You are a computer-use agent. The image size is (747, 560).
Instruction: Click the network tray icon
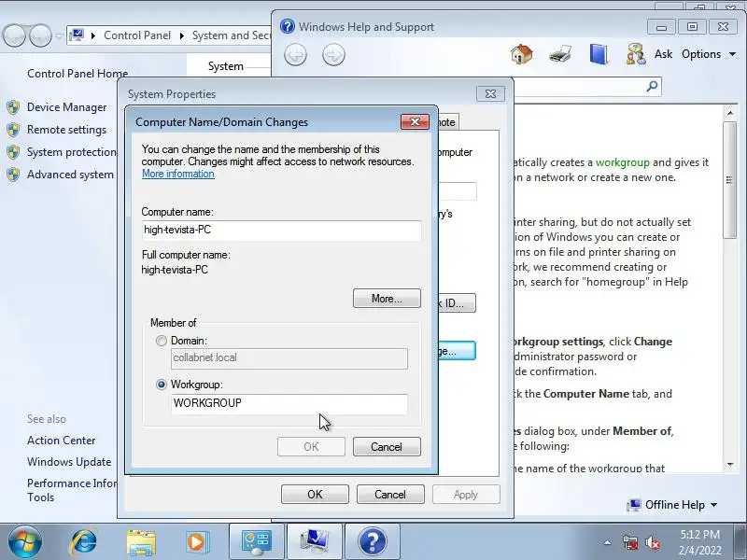click(x=629, y=542)
